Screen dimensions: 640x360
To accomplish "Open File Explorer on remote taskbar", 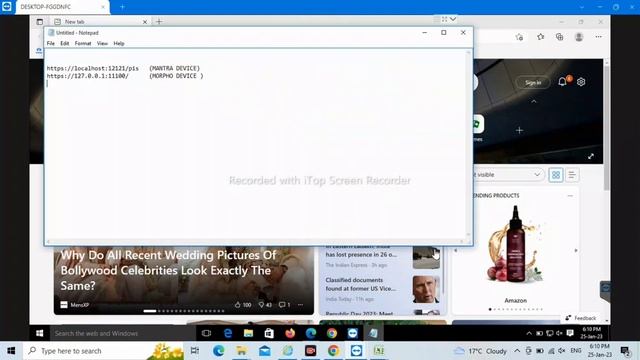I will (248, 333).
